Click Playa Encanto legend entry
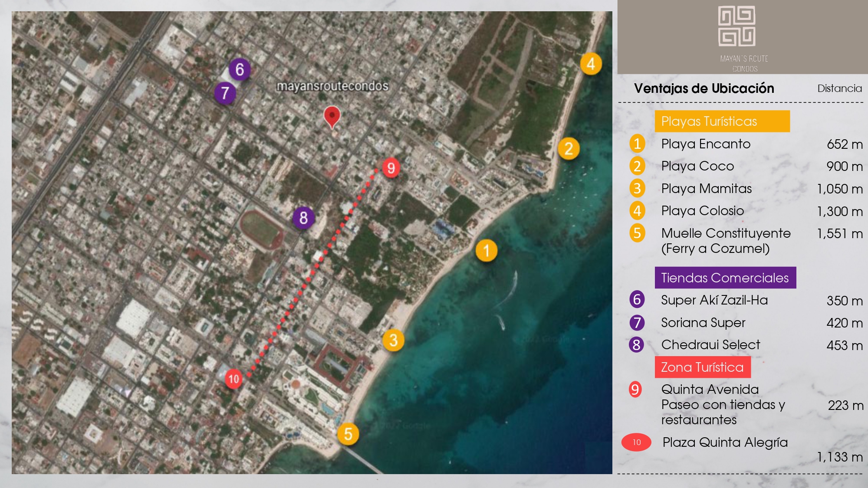The image size is (868, 488). [x=706, y=144]
